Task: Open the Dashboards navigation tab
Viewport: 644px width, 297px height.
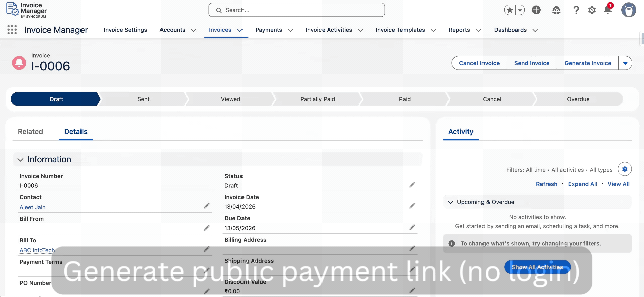Action: coord(510,30)
